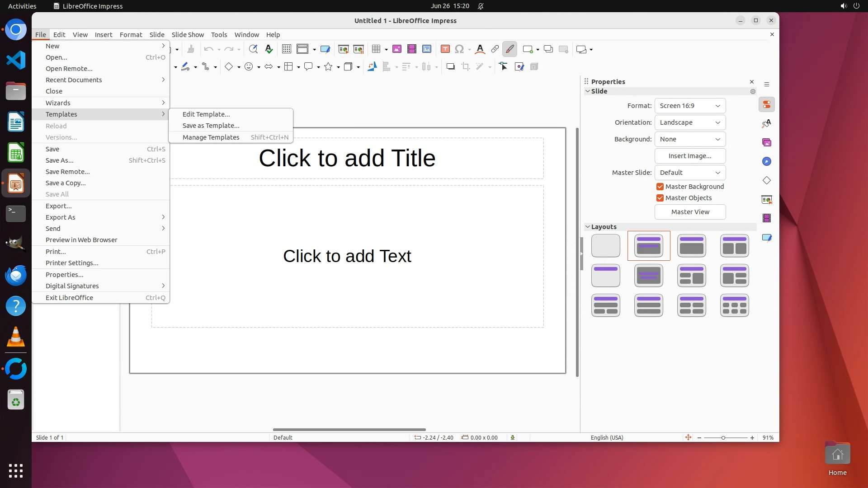Collapse the Layouts section expander
The height and width of the screenshot is (488, 868).
pyautogui.click(x=588, y=227)
